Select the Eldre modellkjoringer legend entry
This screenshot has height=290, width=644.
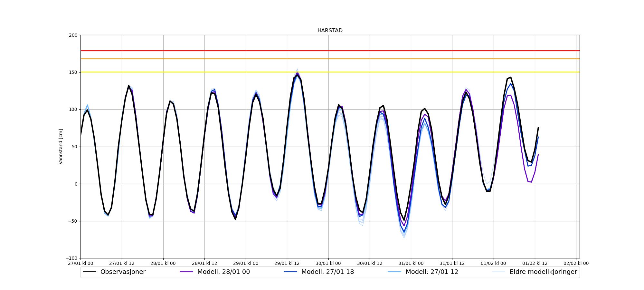tap(535, 272)
